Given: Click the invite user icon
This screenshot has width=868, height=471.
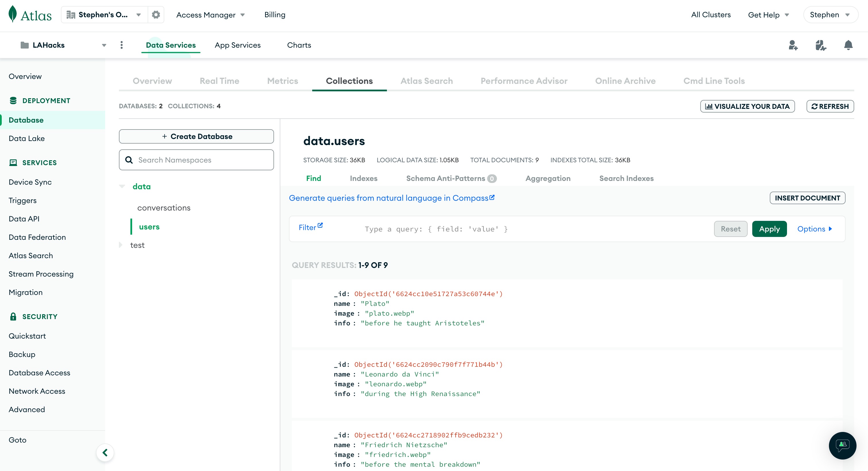Looking at the screenshot, I should (793, 45).
